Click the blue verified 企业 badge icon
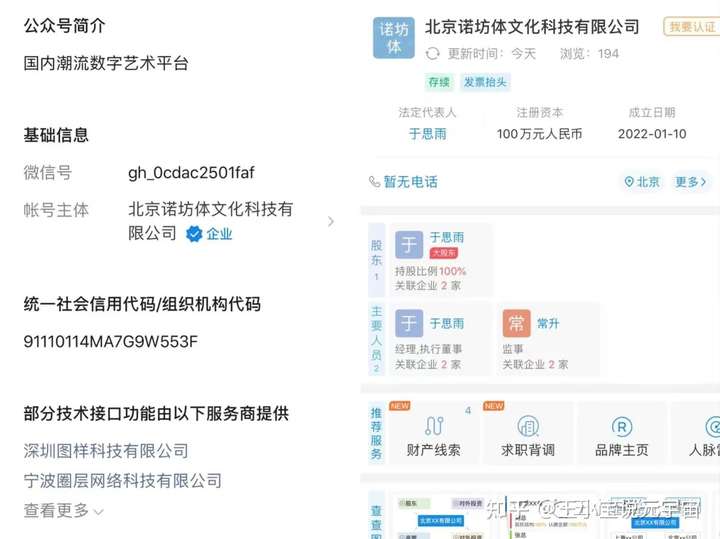720x539 pixels. pyautogui.click(x=194, y=234)
